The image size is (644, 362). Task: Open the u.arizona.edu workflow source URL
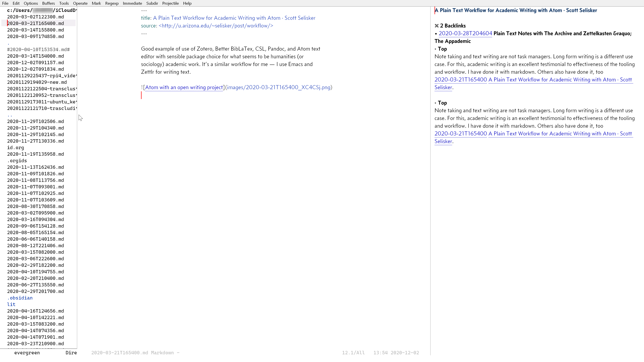[216, 26]
